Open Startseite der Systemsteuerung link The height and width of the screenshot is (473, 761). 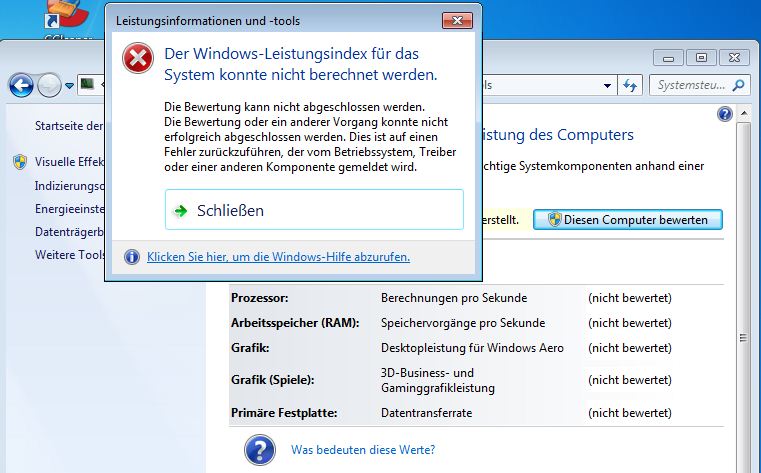pyautogui.click(x=69, y=126)
